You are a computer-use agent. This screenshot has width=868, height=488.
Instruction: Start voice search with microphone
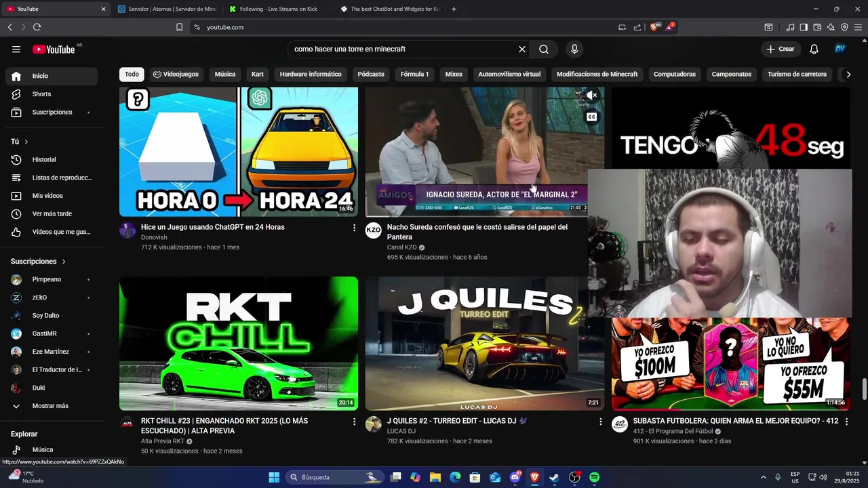click(574, 49)
